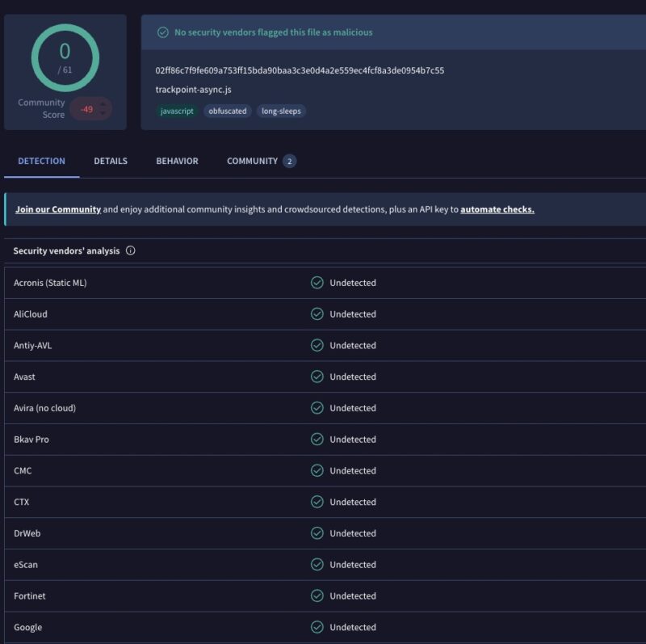The width and height of the screenshot is (646, 644).
Task: Click the green checkmark icon in the no-vendors-flagged banner
Action: tap(163, 32)
